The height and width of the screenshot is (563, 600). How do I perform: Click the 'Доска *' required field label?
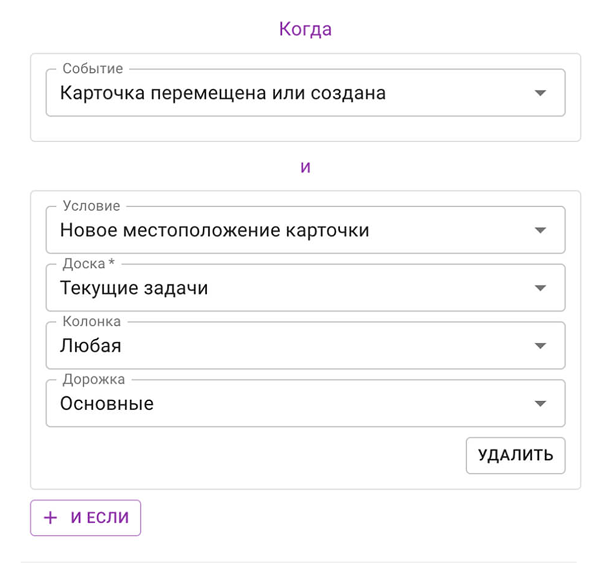coord(89,264)
